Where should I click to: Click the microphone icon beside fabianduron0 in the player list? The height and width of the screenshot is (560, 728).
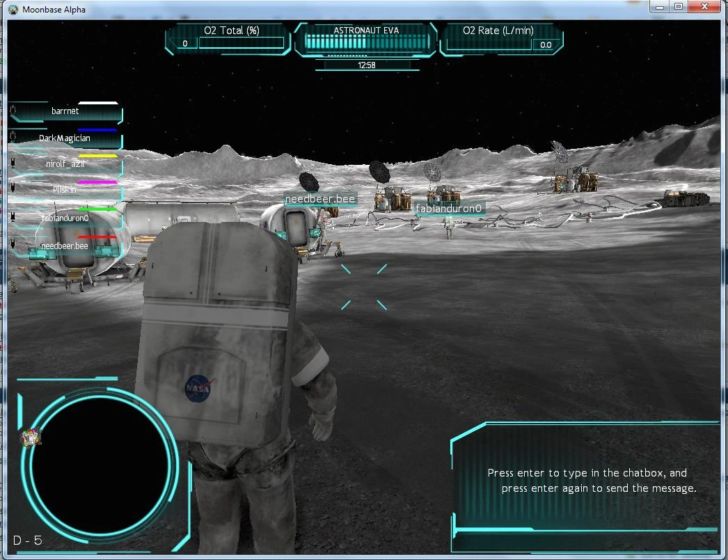[13, 216]
